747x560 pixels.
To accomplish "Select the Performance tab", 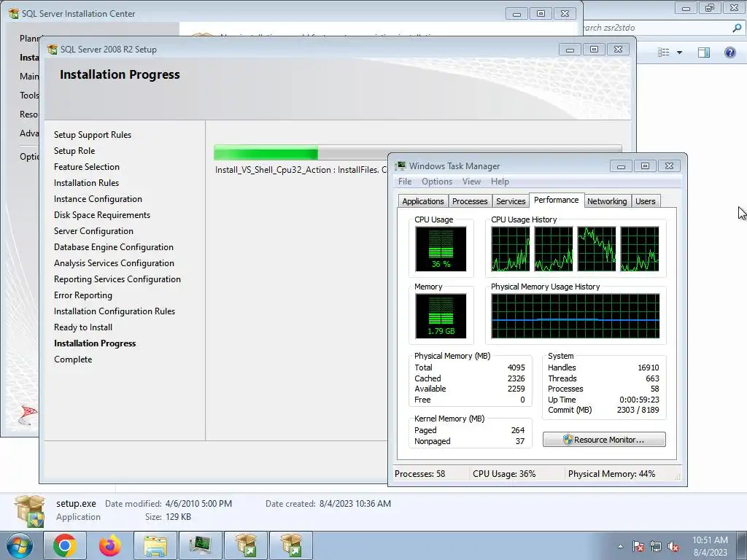I will point(557,200).
